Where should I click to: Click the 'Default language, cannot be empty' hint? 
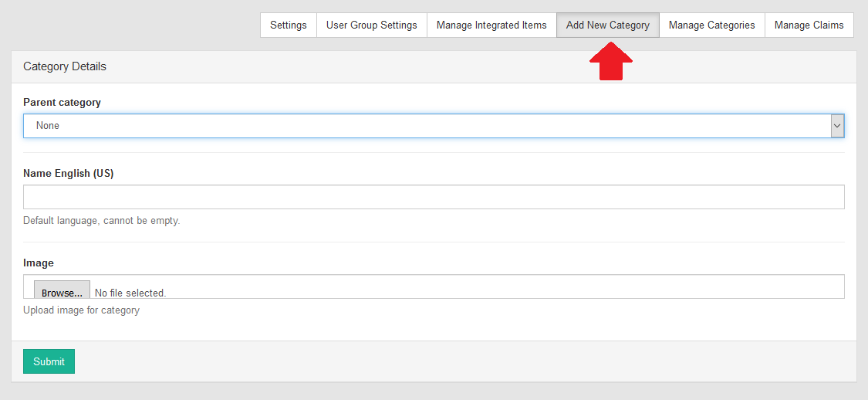point(101,220)
